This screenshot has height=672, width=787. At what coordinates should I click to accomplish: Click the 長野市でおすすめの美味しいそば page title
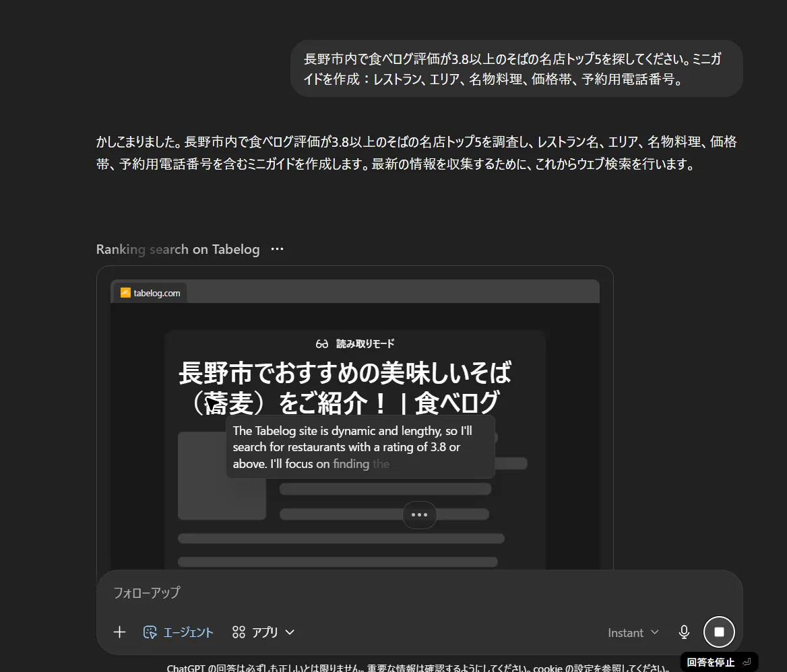point(345,388)
